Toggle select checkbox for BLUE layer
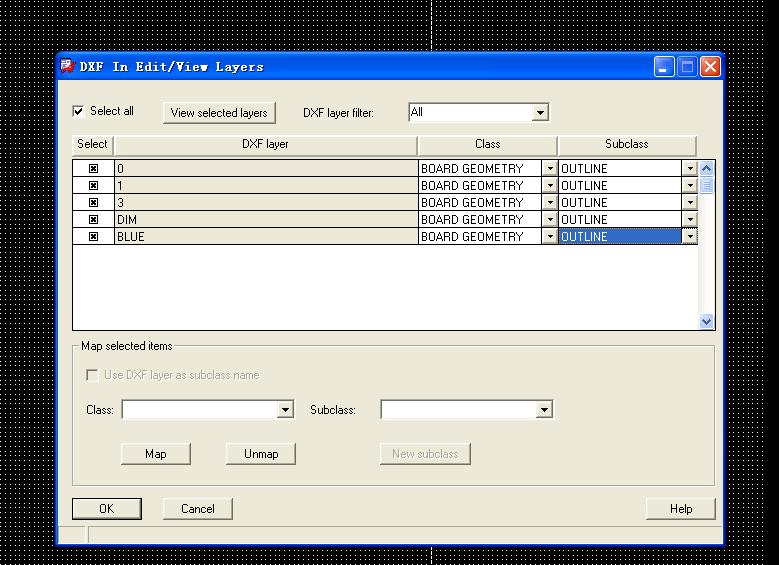779x565 pixels. coord(93,237)
